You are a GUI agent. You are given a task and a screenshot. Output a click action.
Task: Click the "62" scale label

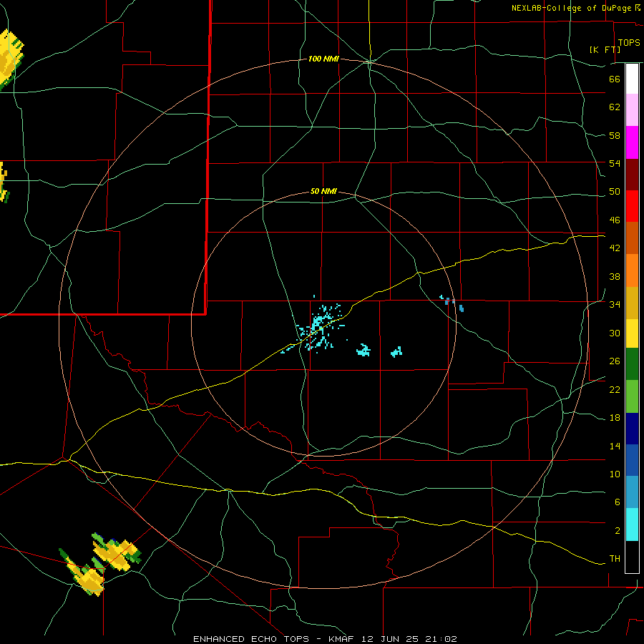(615, 107)
